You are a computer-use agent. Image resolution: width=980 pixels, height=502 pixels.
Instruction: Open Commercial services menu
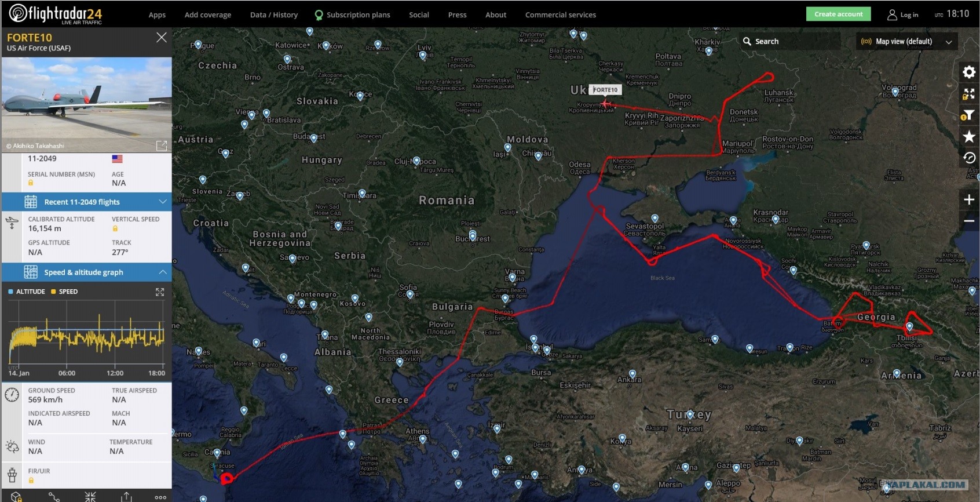(561, 15)
